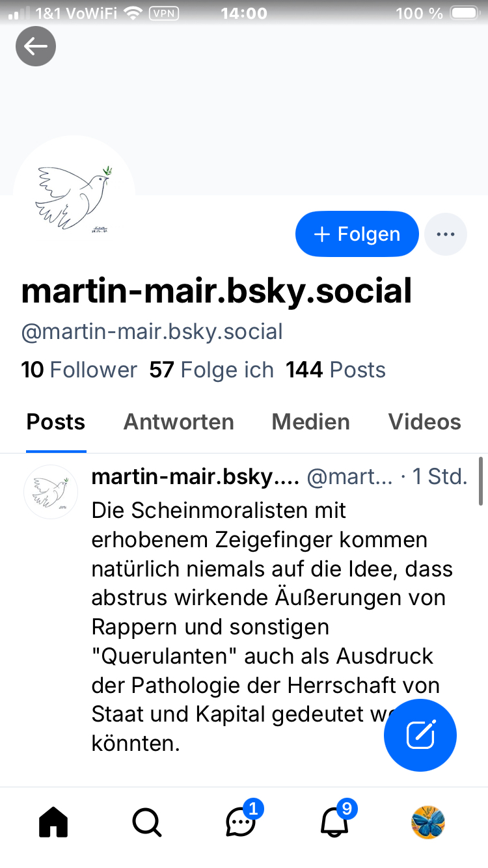
Task: Go to the Home feed icon
Action: [x=53, y=824]
